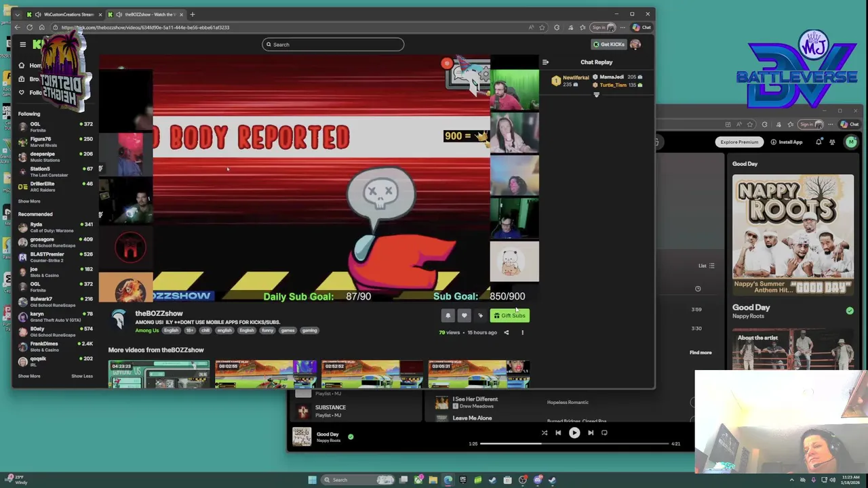Open Windows Start menu
The width and height of the screenshot is (868, 488).
pos(312,480)
